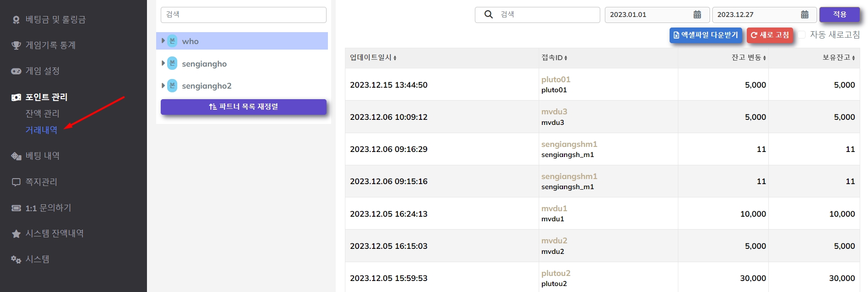Click the partner search input field
The image size is (868, 292).
(x=243, y=15)
